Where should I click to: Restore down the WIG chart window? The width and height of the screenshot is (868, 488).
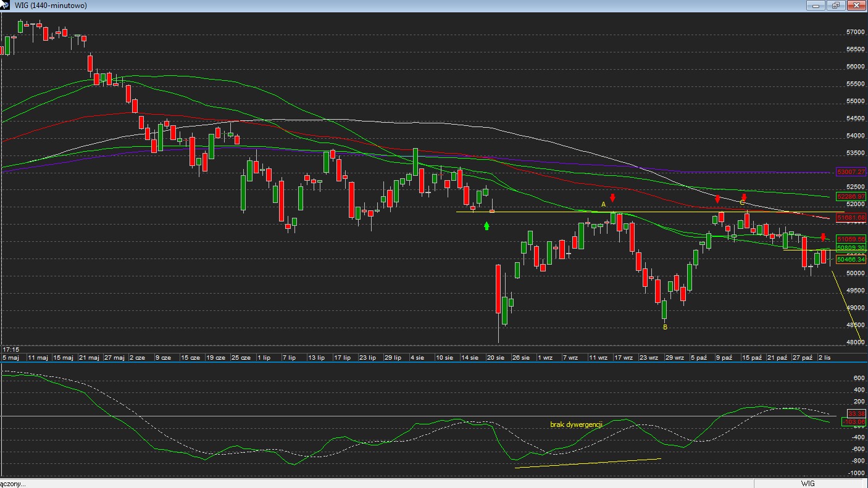836,6
